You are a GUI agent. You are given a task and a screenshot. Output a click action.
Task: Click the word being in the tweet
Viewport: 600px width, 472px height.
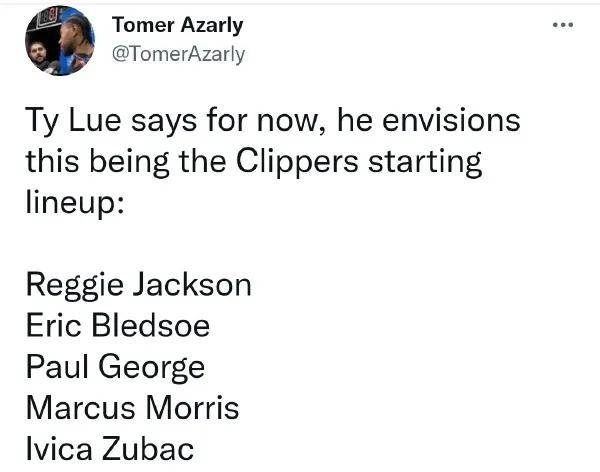point(129,162)
